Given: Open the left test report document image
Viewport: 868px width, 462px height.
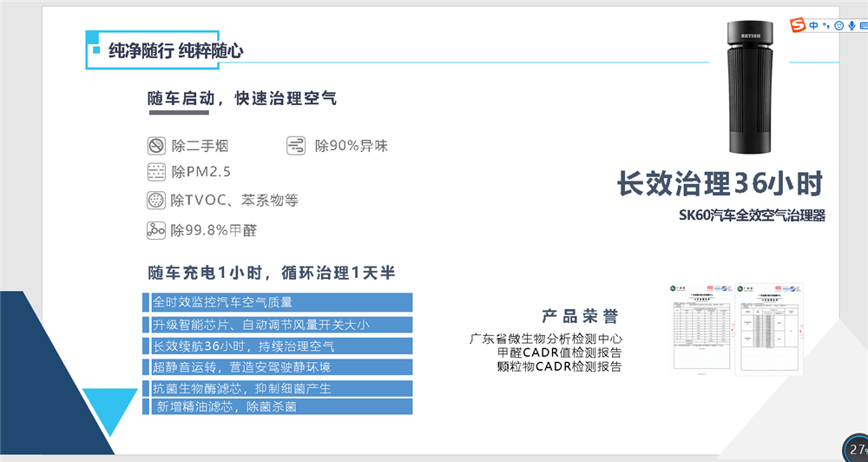Looking at the screenshot, I should tap(700, 328).
